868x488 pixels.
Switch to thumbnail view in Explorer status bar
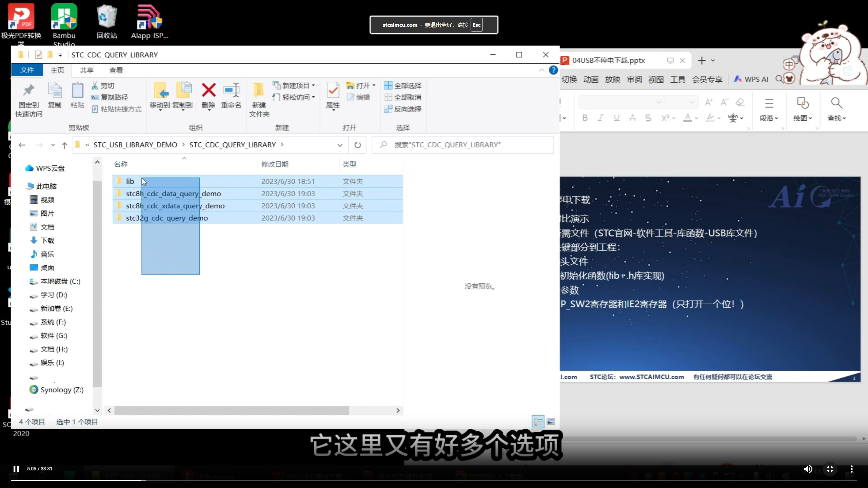551,422
